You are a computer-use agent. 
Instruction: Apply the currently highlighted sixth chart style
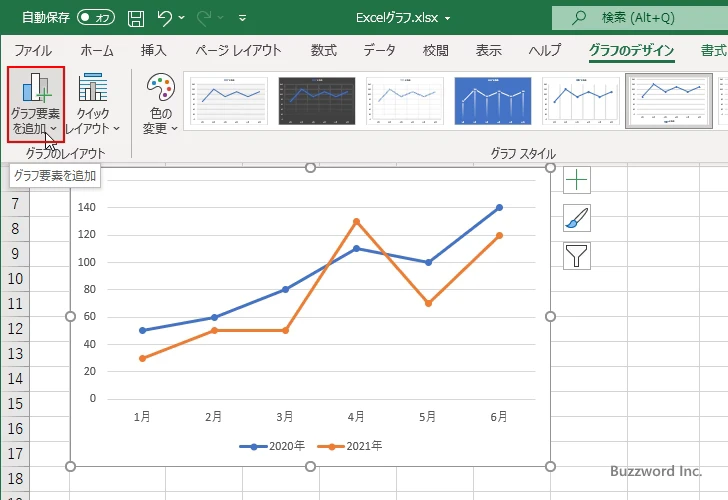tap(669, 101)
